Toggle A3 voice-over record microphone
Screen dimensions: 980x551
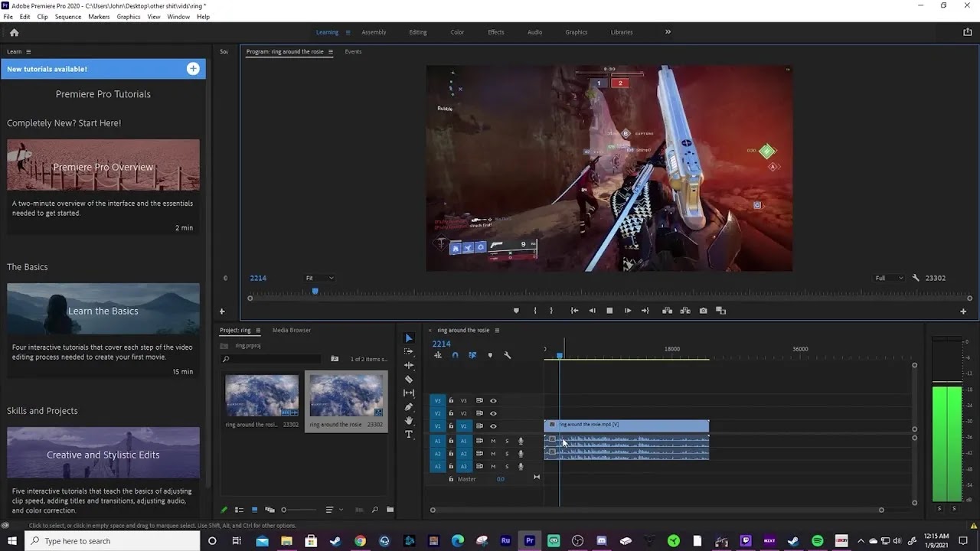pyautogui.click(x=521, y=467)
